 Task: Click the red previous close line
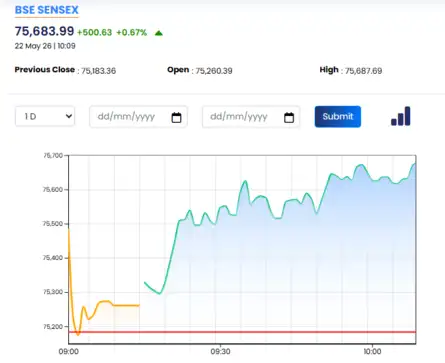[242, 332]
